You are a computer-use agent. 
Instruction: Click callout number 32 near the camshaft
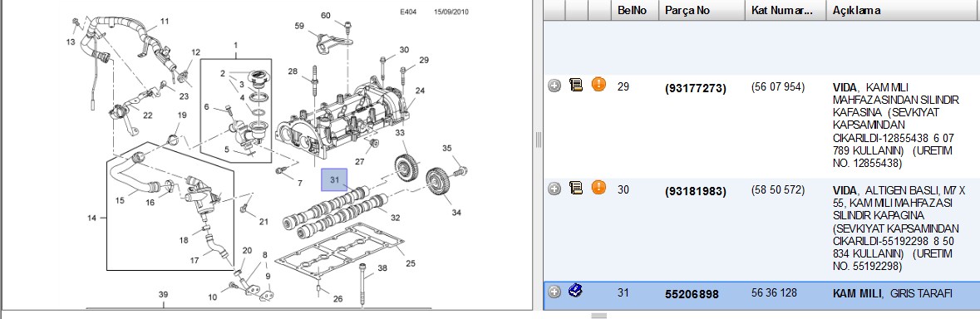pyautogui.click(x=395, y=218)
